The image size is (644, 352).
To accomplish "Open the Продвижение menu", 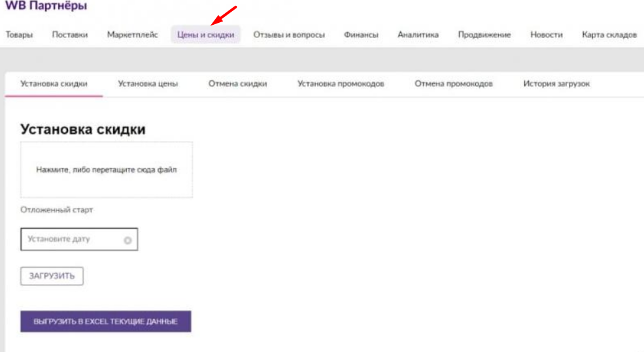I will click(484, 35).
